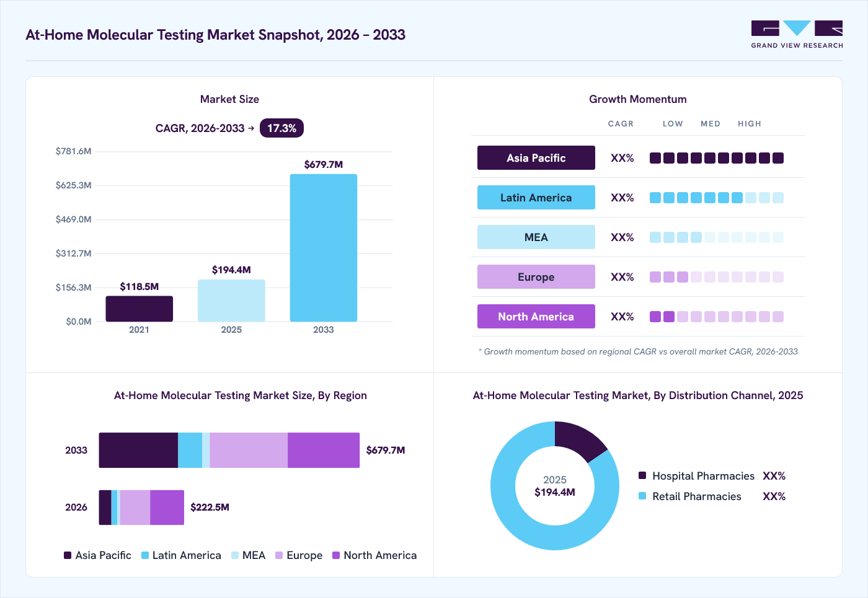Click Asia Pacific legend swatch in region chart
This screenshot has height=598, width=868.
(68, 555)
